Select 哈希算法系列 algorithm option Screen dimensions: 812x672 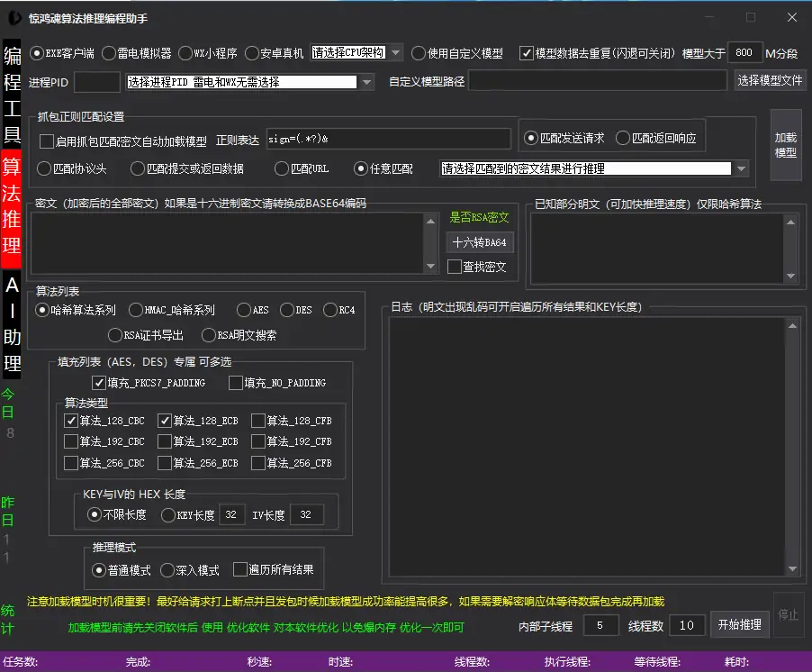[x=76, y=310]
